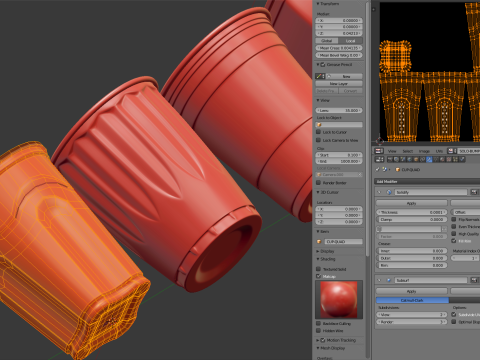The height and width of the screenshot is (360, 480).
Task: Open the View menu in UV editor
Action: pos(392,151)
